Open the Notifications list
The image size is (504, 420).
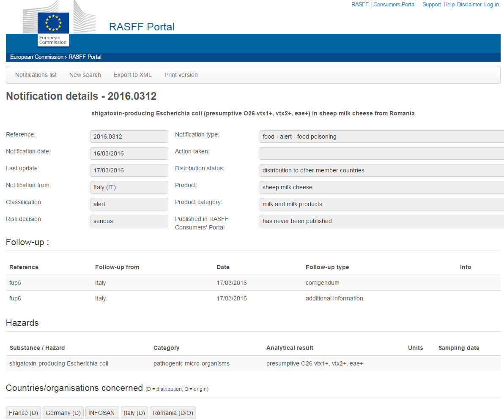[x=36, y=75]
